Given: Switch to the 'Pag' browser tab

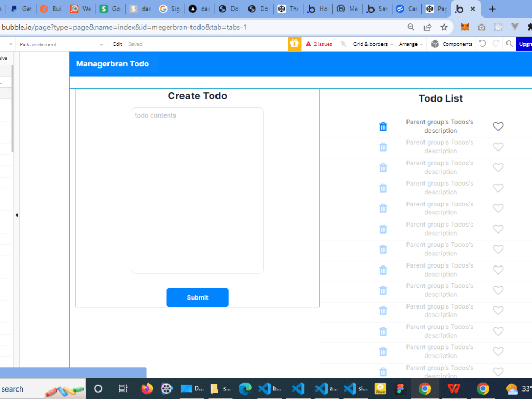Looking at the screenshot, I should tap(436, 9).
